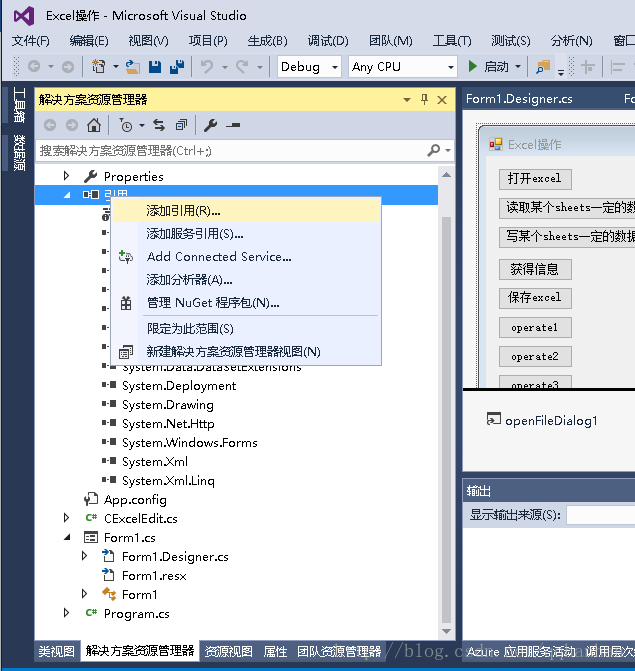This screenshot has width=635, height=671.
Task: Select 添加服务引用(S)... menu entry
Action: pyautogui.click(x=246, y=234)
